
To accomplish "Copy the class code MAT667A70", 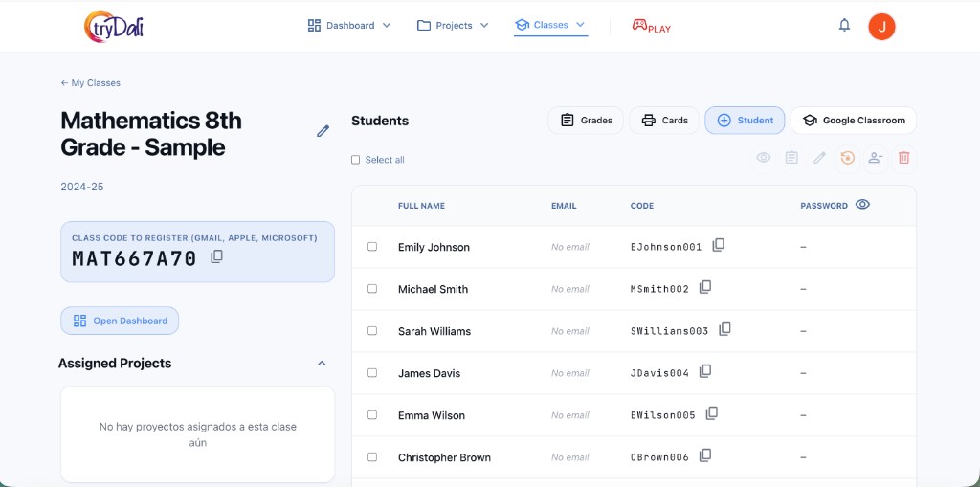I will (x=216, y=256).
